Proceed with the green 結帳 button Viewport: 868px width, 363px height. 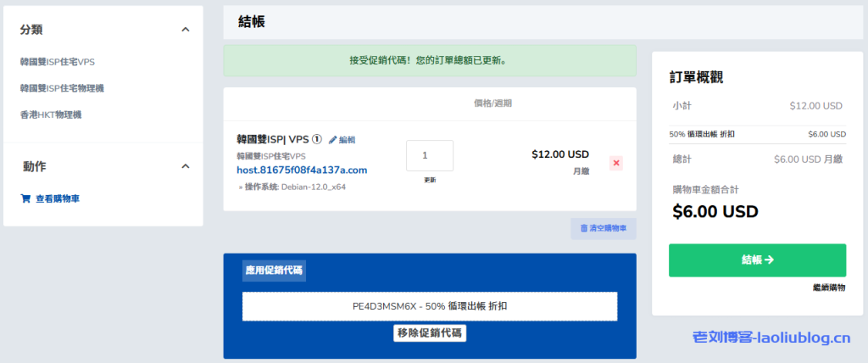point(757,260)
